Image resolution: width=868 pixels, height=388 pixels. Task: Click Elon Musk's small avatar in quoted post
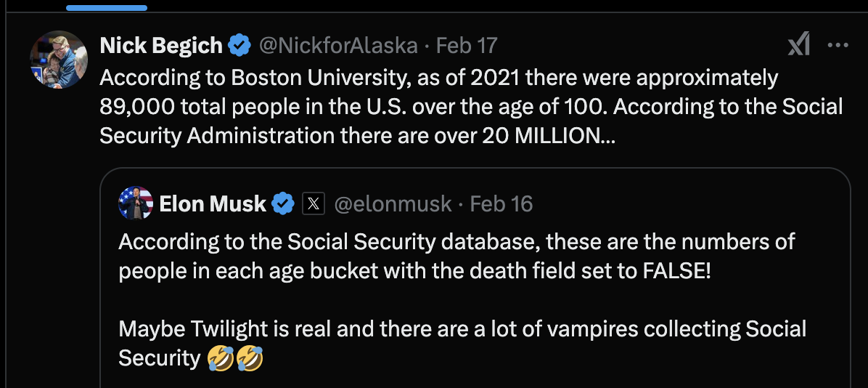tap(136, 203)
